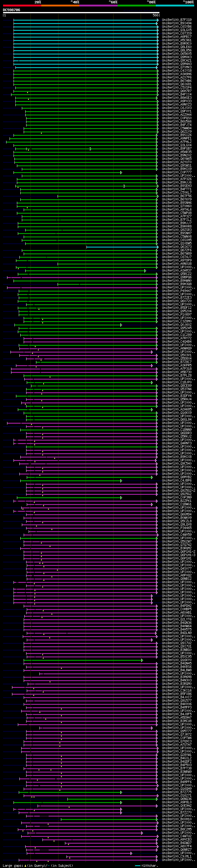Select the UniRef100_B4FII4 label

pos(177,94)
